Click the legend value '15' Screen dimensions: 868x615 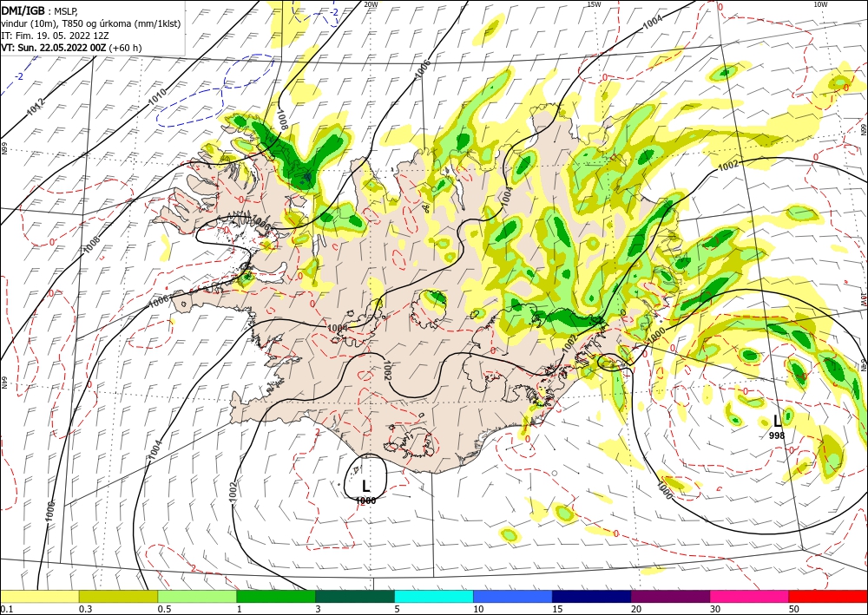(x=557, y=609)
